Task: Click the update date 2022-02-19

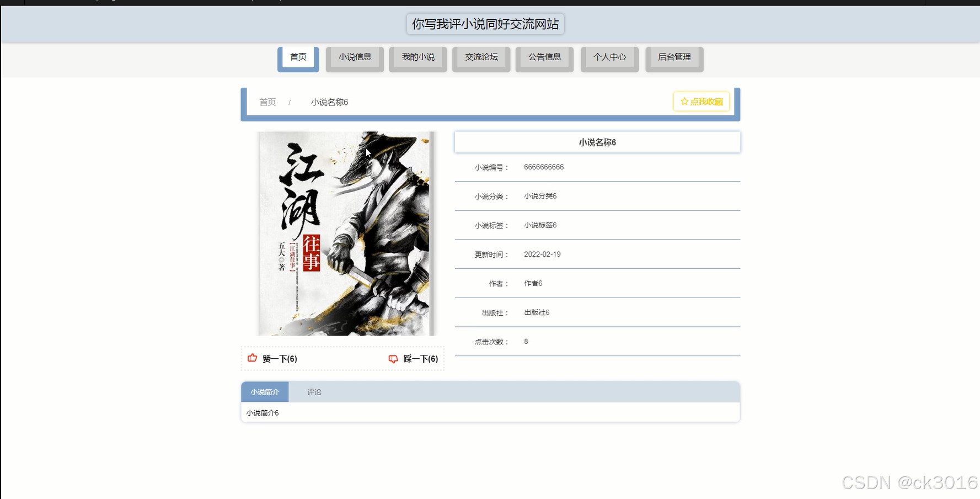Action: point(542,254)
